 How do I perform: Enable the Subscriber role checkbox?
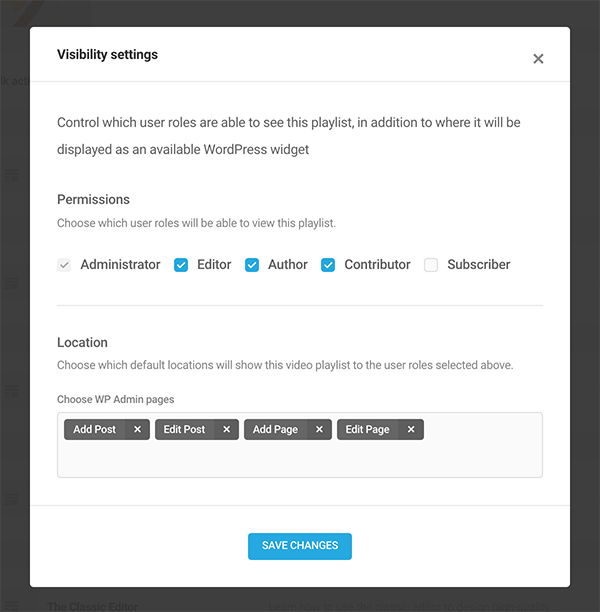[431, 265]
